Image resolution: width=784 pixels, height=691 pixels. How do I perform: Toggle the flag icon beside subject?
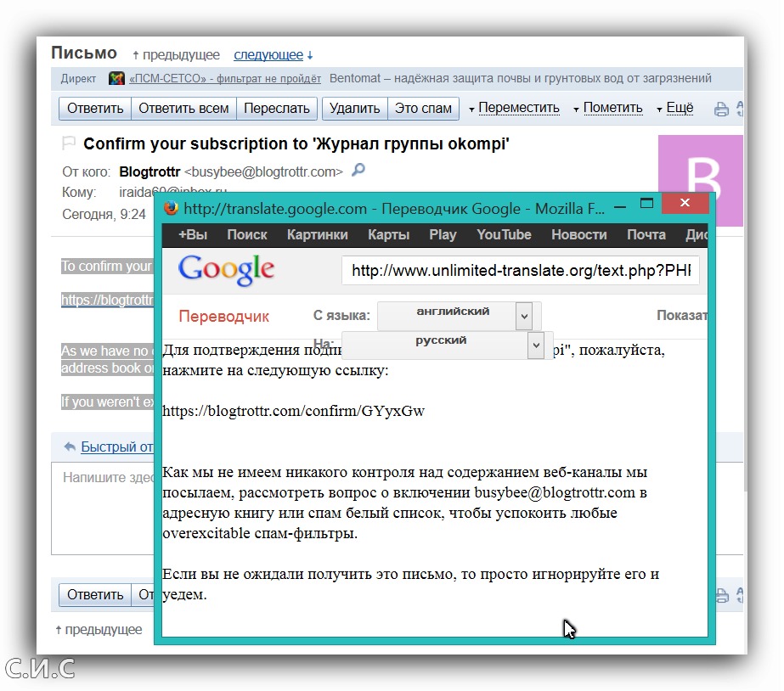click(x=69, y=143)
